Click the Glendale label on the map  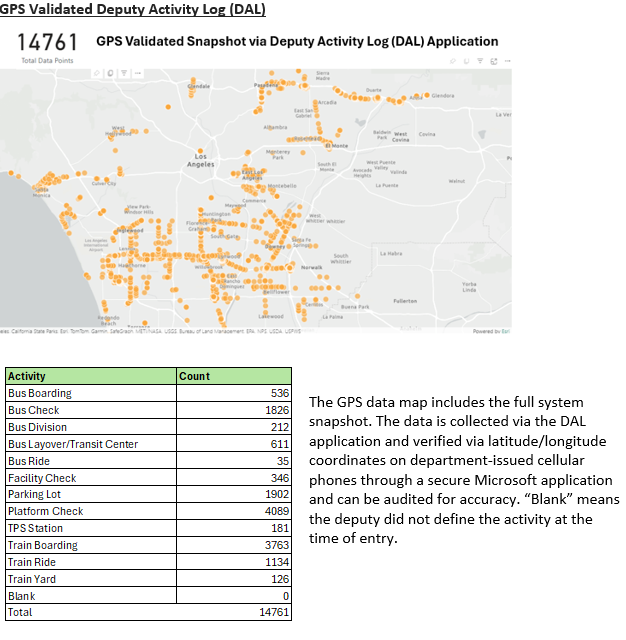point(197,86)
